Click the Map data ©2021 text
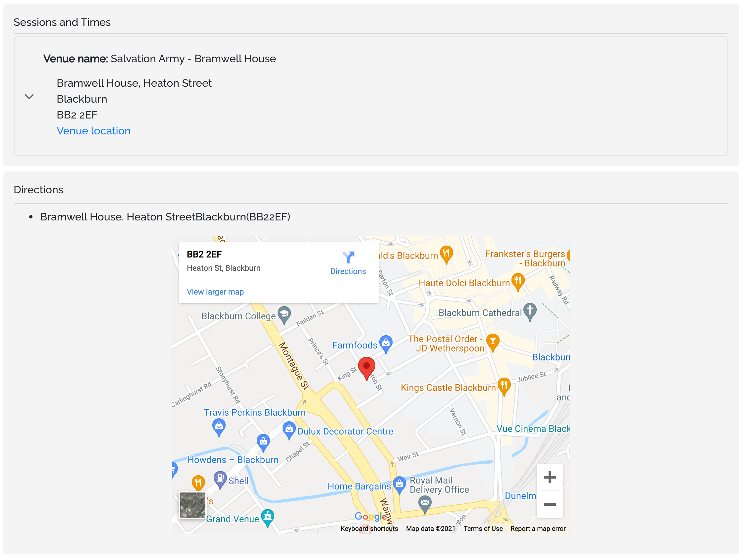The width and height of the screenshot is (746, 560). (431, 528)
